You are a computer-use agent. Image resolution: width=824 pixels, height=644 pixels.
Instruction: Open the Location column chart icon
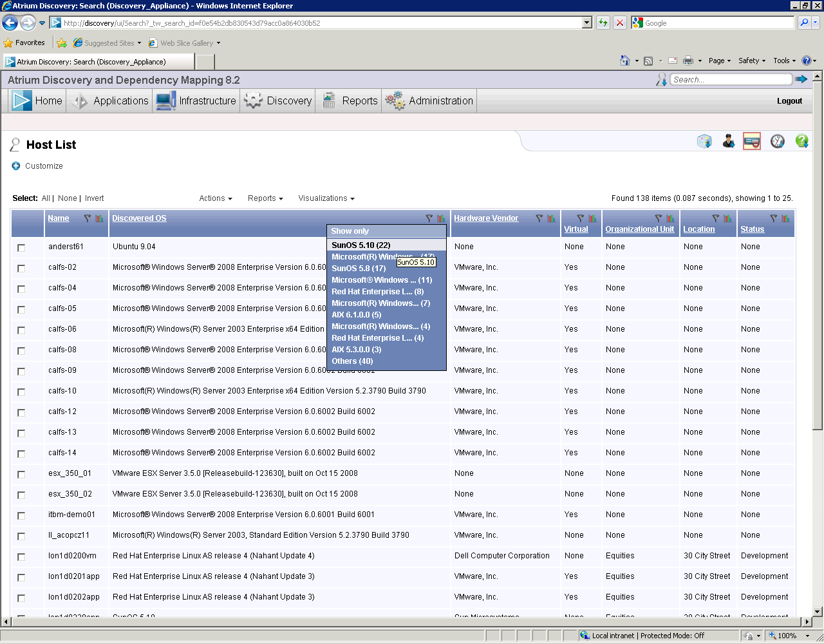(x=728, y=218)
